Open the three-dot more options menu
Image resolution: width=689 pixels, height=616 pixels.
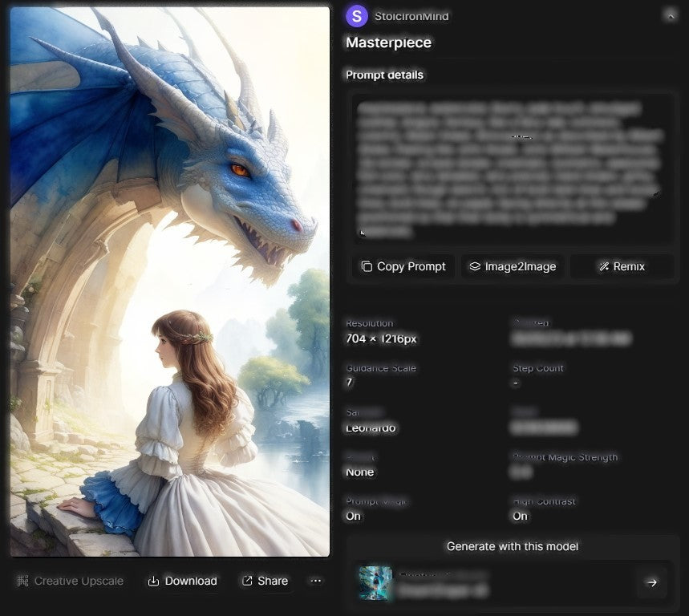(316, 581)
